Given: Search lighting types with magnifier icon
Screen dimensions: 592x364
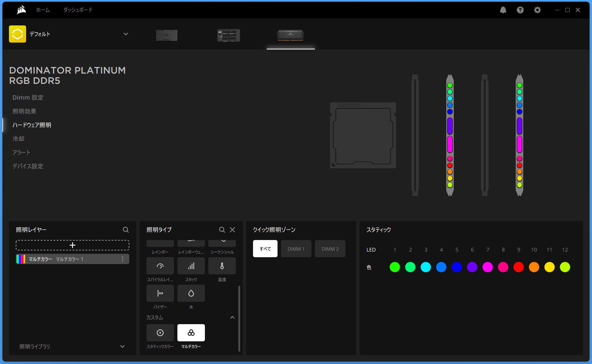Looking at the screenshot, I should (x=222, y=230).
